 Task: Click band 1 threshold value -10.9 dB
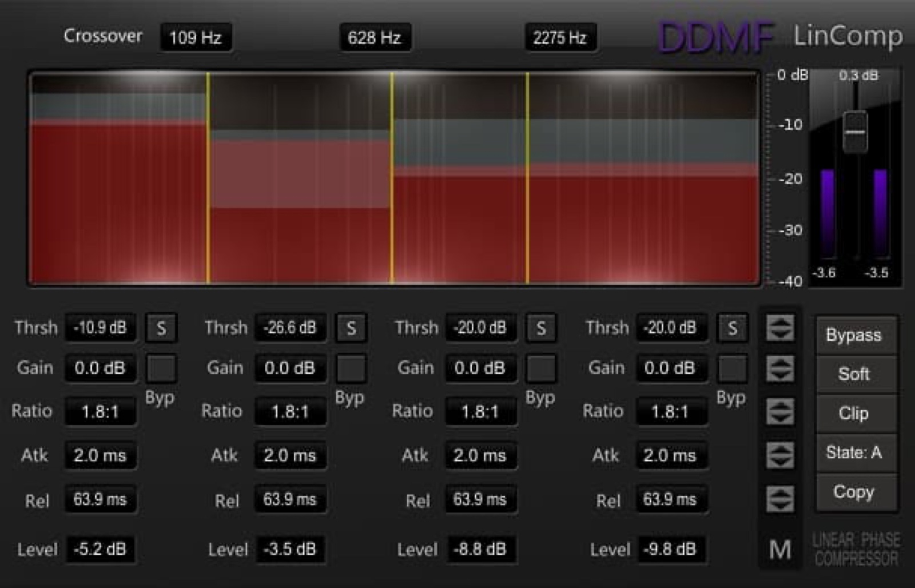pos(100,328)
